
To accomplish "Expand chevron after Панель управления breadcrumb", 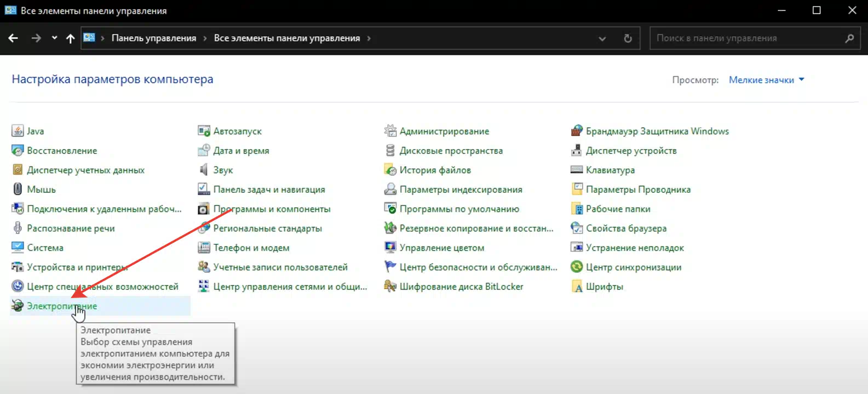I will [x=205, y=38].
